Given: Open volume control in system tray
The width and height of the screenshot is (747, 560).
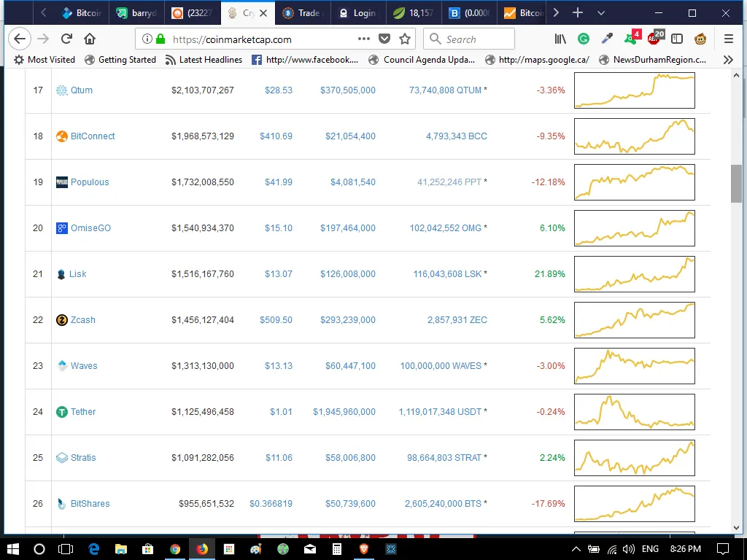Looking at the screenshot, I should (628, 549).
